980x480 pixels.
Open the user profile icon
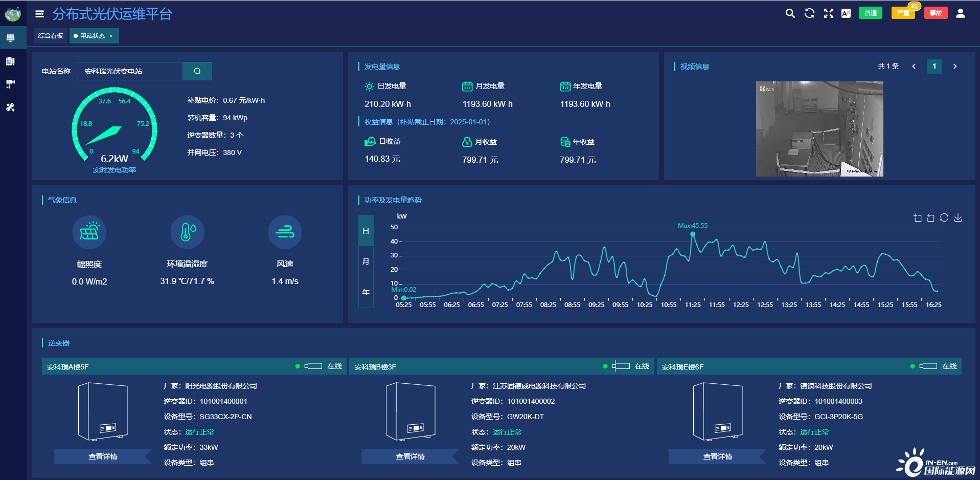tap(960, 13)
